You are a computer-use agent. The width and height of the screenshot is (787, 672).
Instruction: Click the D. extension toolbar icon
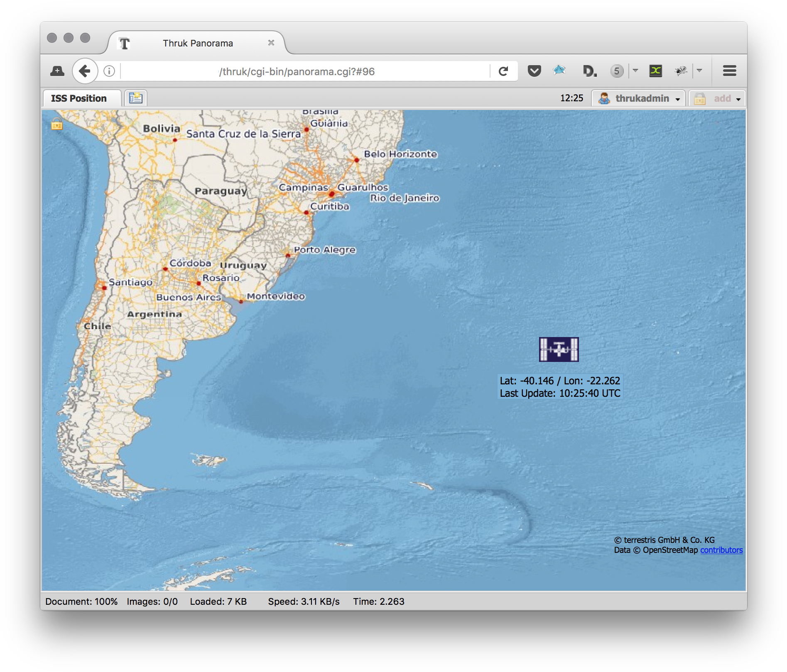click(x=589, y=71)
